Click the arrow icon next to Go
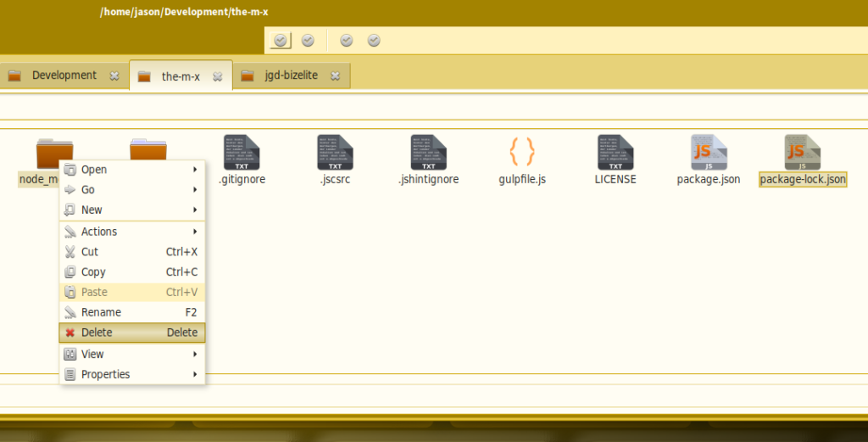 [x=70, y=189]
